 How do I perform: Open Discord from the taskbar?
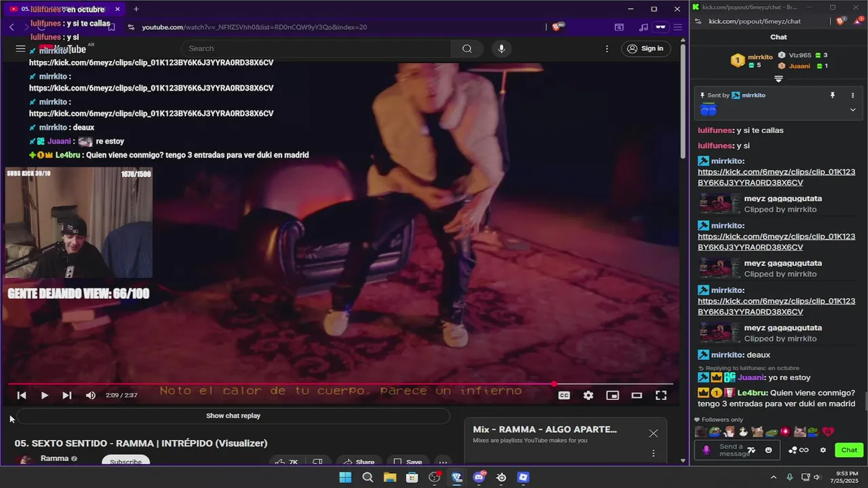tap(479, 477)
